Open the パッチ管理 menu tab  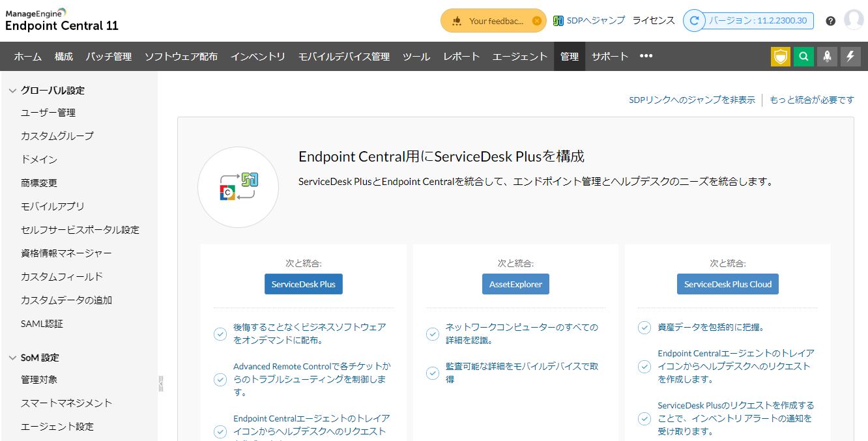[x=109, y=57]
